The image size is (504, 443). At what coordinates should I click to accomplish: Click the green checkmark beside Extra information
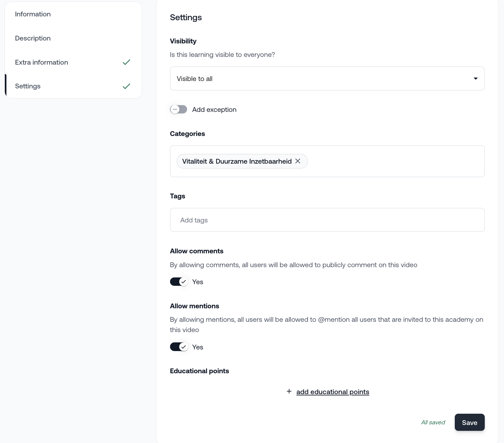pos(126,62)
